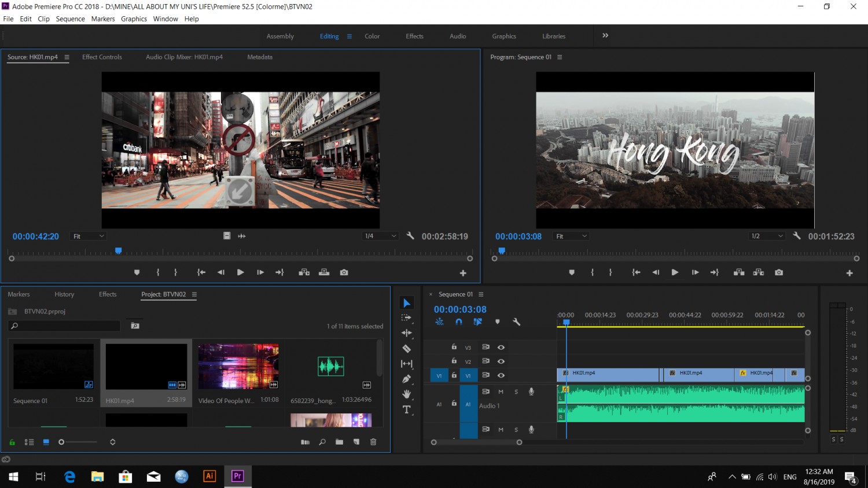Select the Pen tool

coord(407,379)
